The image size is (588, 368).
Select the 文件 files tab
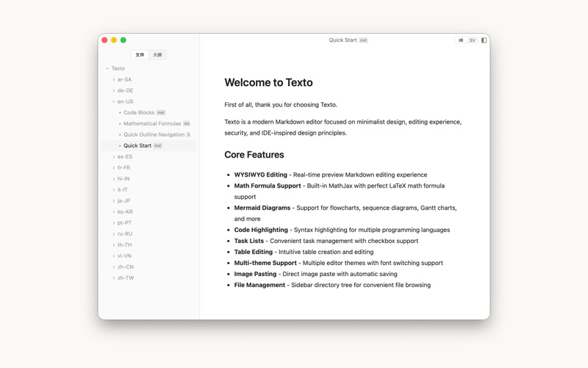tap(140, 54)
